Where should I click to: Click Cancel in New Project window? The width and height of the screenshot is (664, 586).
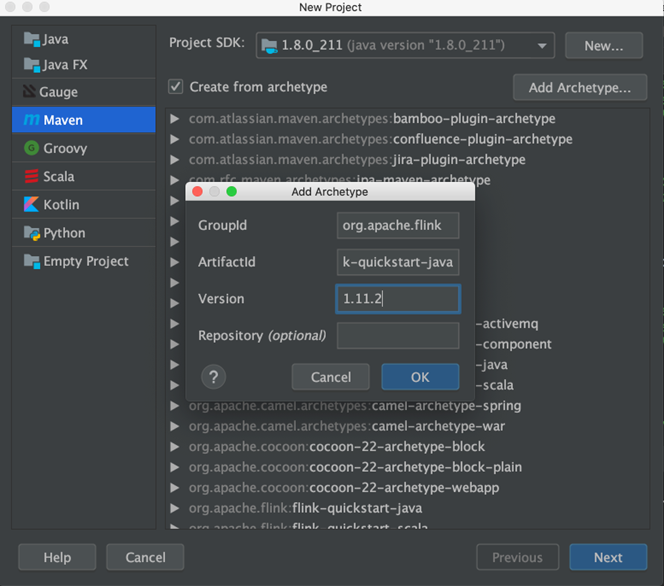145,557
